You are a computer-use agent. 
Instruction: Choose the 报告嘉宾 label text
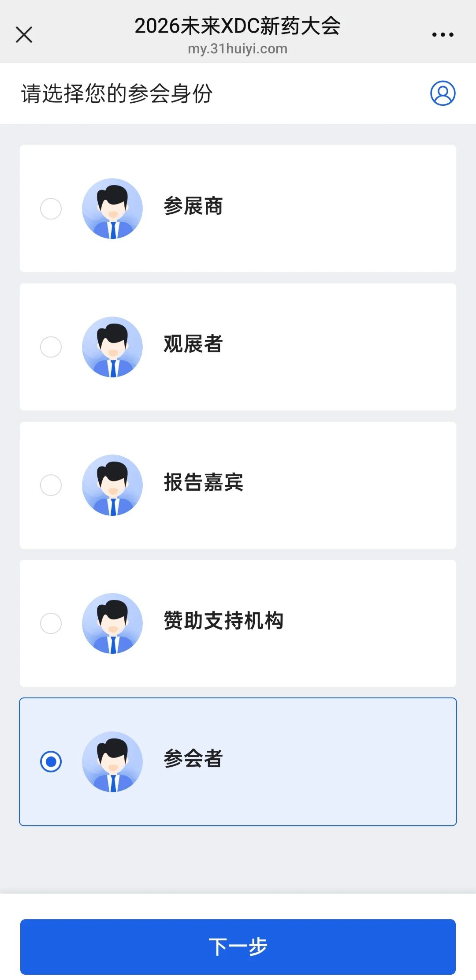tap(203, 482)
